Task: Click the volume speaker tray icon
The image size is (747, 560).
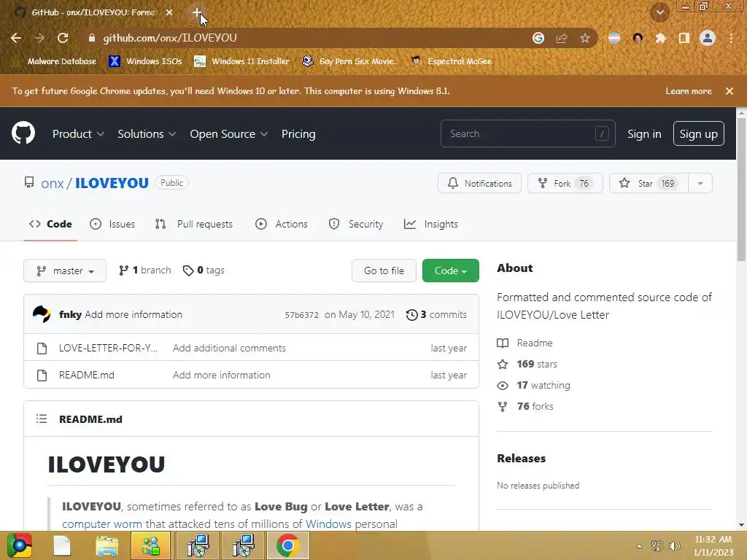Action: [x=675, y=546]
